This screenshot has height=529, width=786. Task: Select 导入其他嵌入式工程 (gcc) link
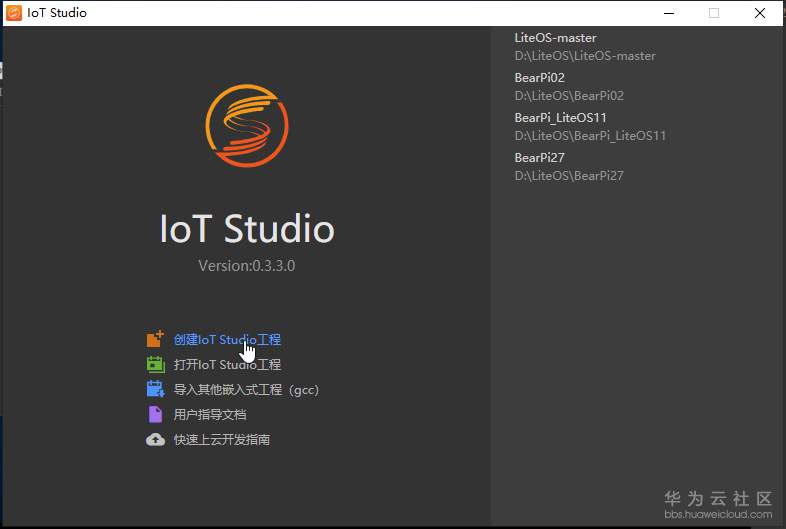pyautogui.click(x=246, y=390)
